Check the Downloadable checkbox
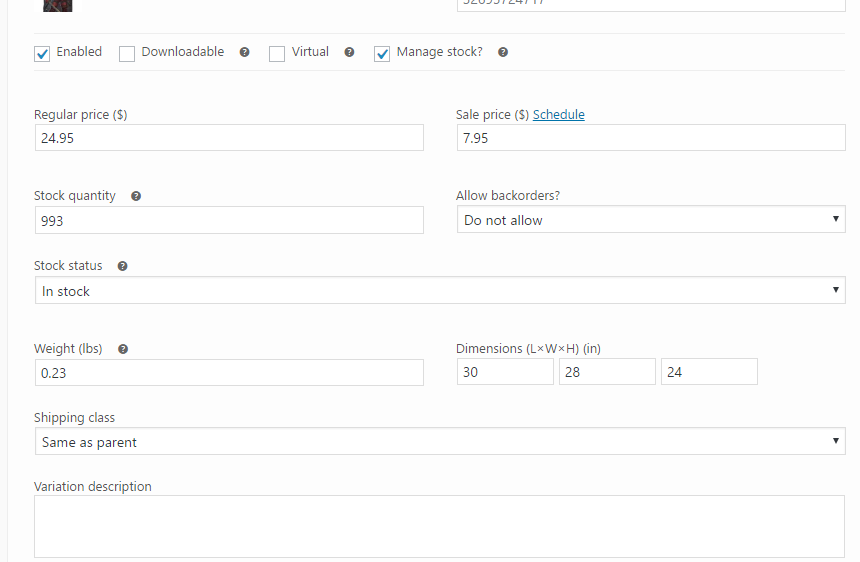Screen dimensions: 860x562 (127, 54)
